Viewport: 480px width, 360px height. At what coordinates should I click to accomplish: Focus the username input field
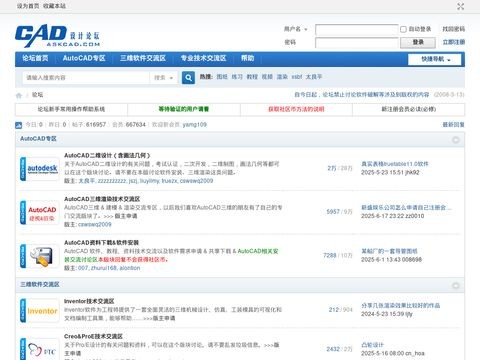click(x=357, y=30)
